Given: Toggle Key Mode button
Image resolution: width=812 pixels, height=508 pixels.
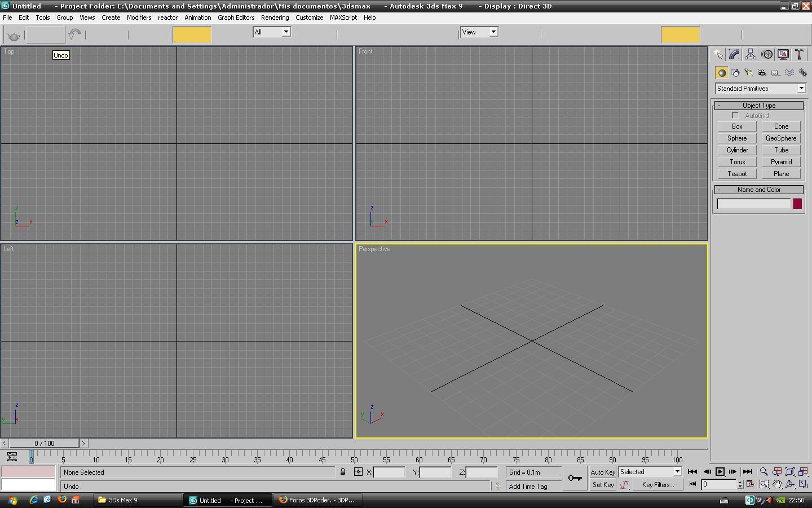Looking at the screenshot, I should (x=693, y=484).
